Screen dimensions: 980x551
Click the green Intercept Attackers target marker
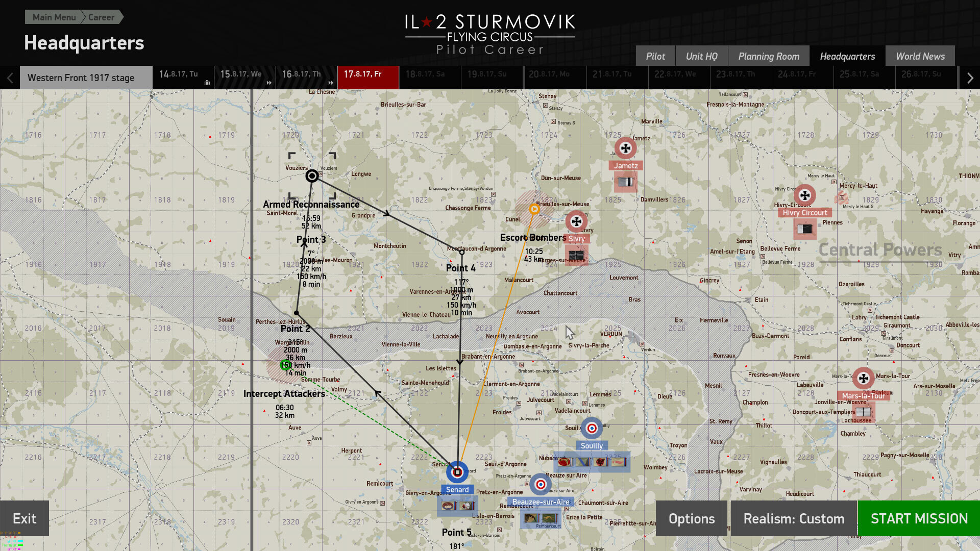pos(285,365)
